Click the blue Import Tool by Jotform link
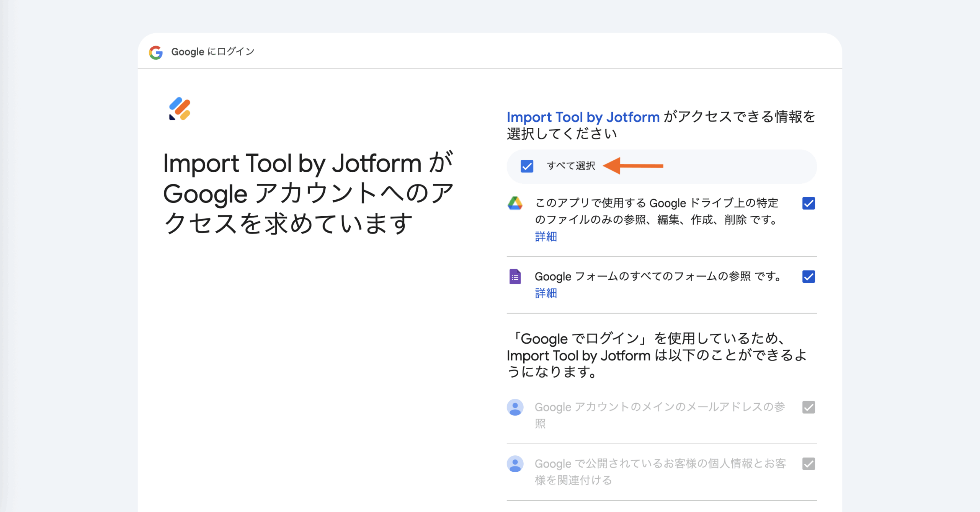Viewport: 980px width, 512px height. pyautogui.click(x=583, y=117)
